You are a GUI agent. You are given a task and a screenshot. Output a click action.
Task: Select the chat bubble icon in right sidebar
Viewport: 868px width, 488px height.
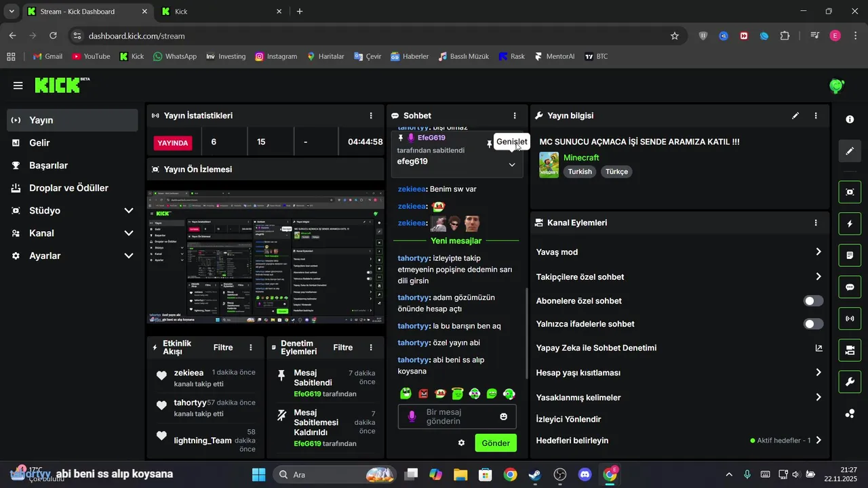point(850,287)
